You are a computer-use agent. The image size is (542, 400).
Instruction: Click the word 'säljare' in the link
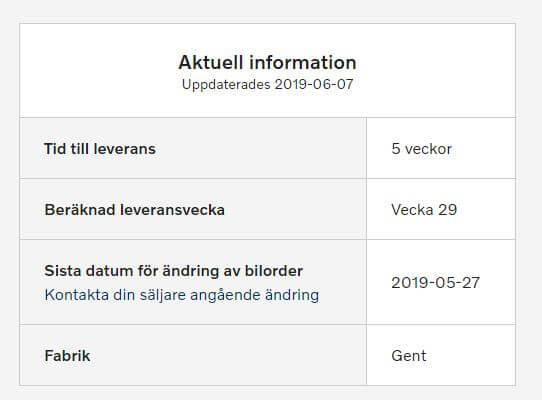click(161, 295)
